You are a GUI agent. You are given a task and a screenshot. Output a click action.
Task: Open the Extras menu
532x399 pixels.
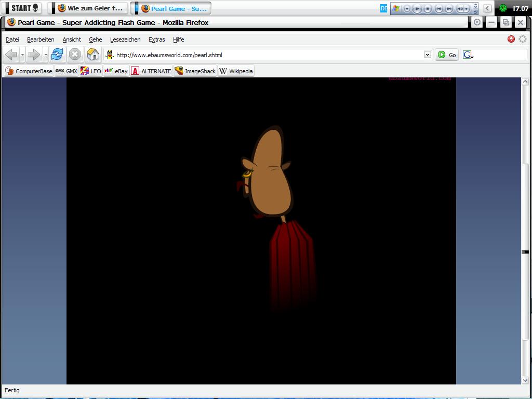157,39
